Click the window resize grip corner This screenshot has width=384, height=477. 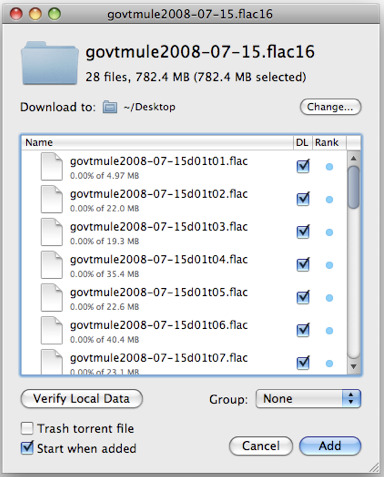(374, 467)
